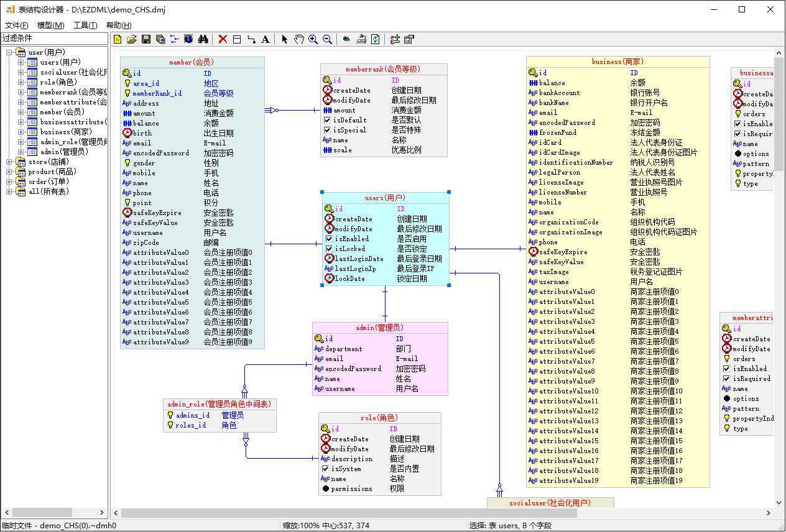Click the red X delete icon
The width and height of the screenshot is (786, 532).
pyautogui.click(x=223, y=39)
